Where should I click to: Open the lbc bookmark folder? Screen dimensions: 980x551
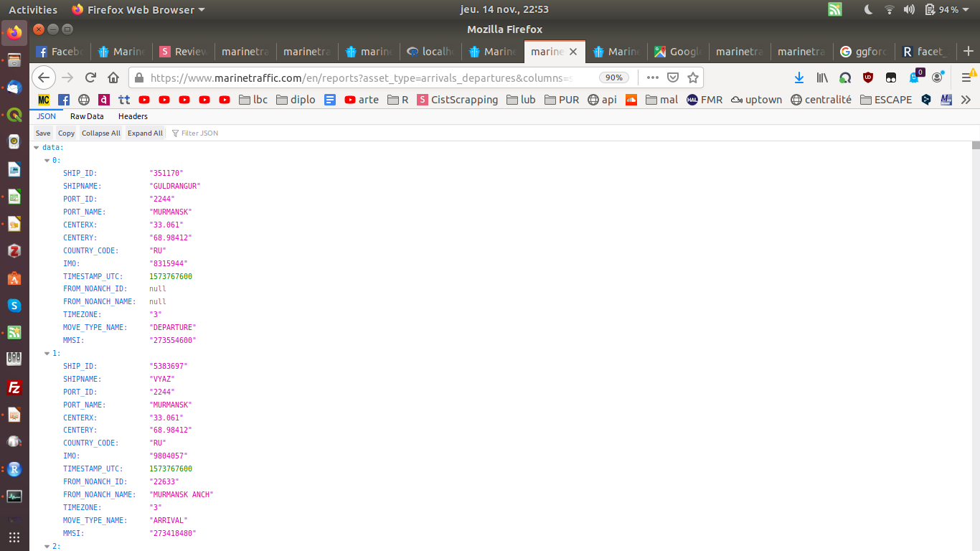[x=253, y=100]
